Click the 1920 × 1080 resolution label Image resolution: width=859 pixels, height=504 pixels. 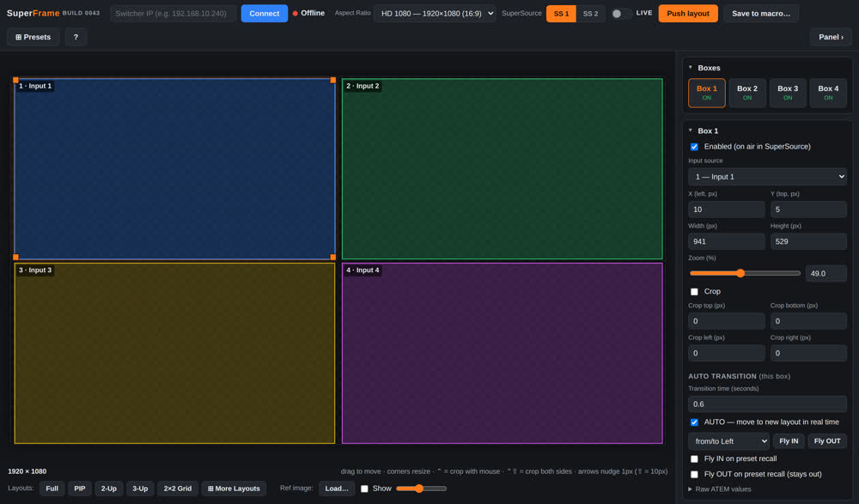(x=27, y=471)
